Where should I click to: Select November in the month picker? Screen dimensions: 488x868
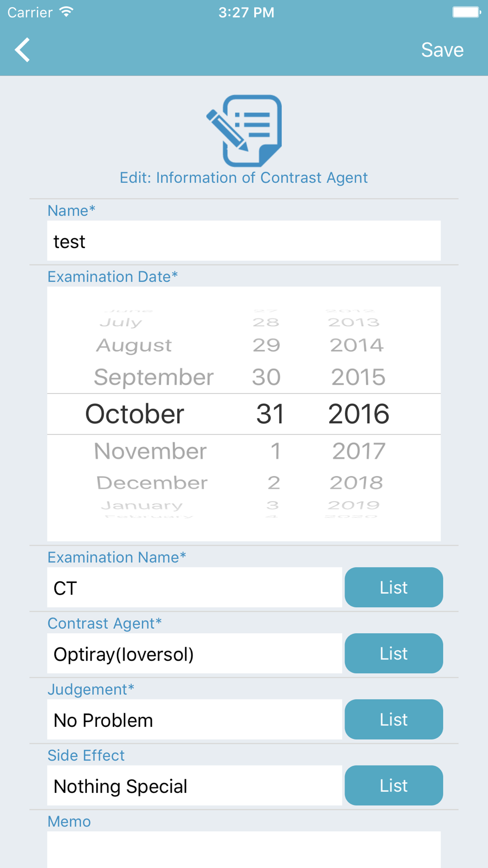point(150,451)
